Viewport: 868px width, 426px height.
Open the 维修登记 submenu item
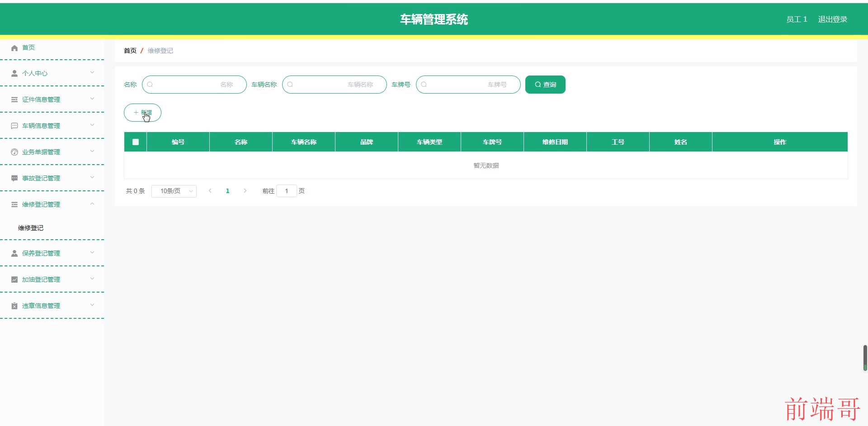(x=31, y=228)
